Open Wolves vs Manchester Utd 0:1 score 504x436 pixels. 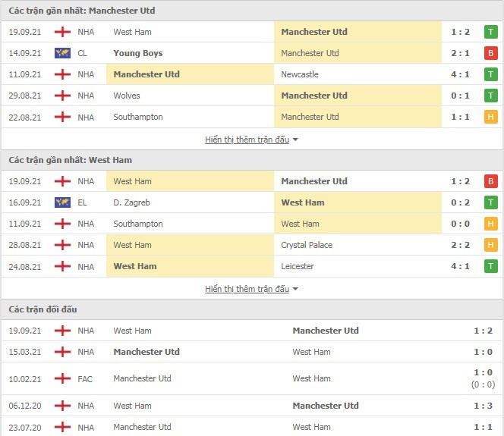pos(460,96)
